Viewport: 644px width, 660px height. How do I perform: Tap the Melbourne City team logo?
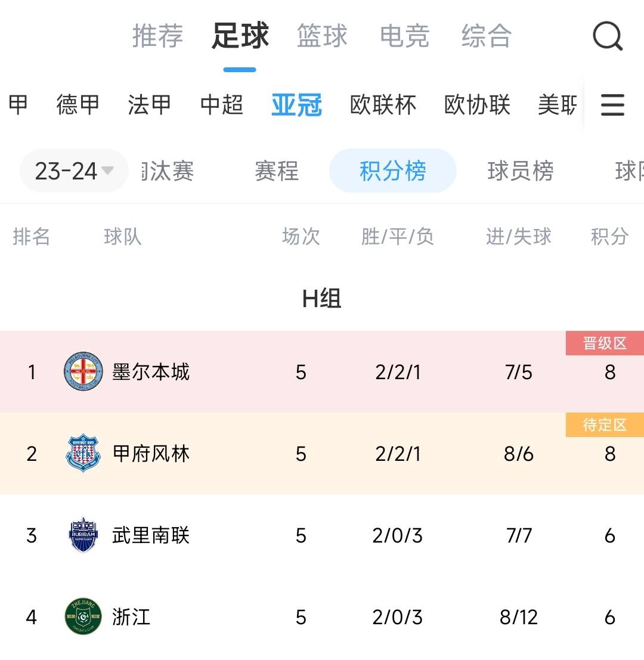(x=83, y=372)
